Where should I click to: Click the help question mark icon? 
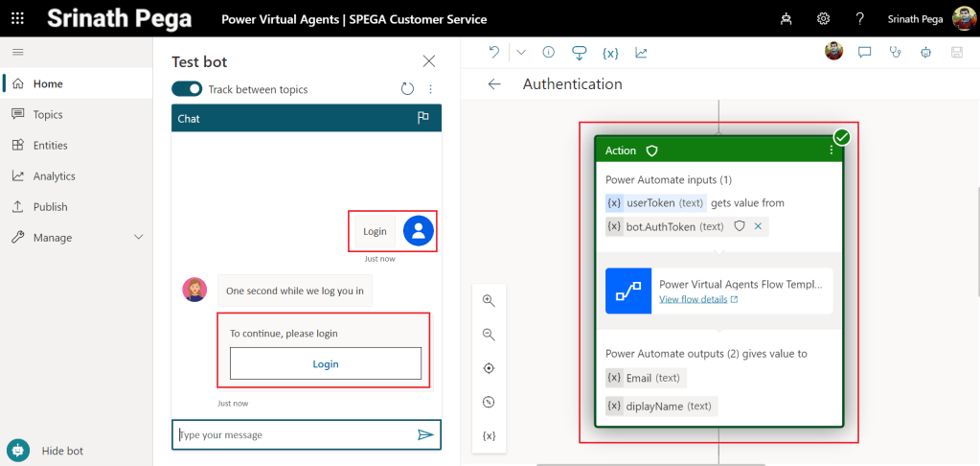[859, 19]
